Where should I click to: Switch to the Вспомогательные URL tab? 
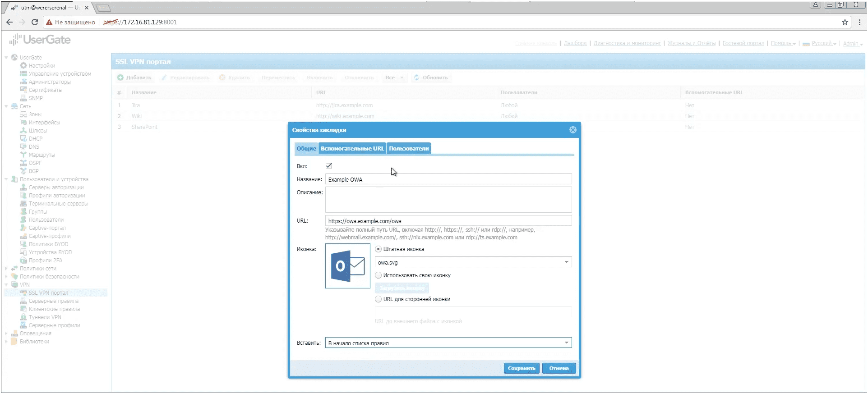click(x=352, y=148)
